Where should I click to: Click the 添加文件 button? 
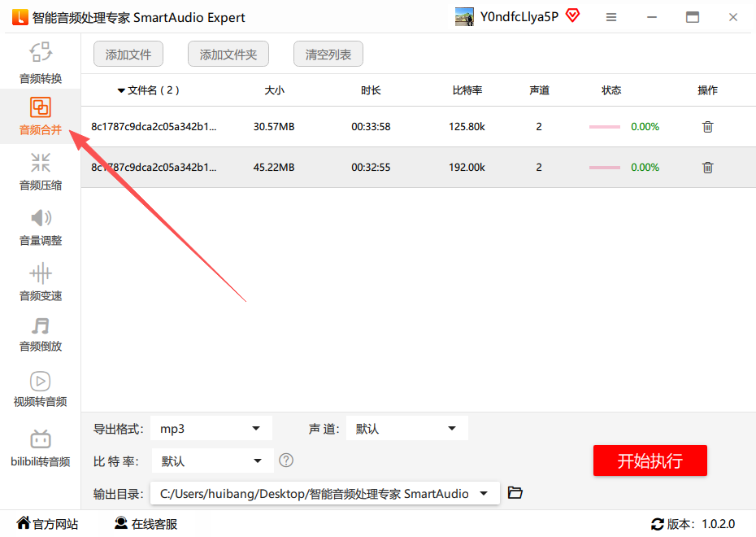[128, 55]
